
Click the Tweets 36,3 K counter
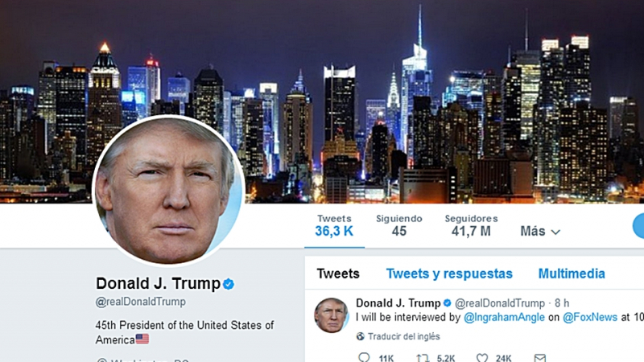[x=334, y=226]
